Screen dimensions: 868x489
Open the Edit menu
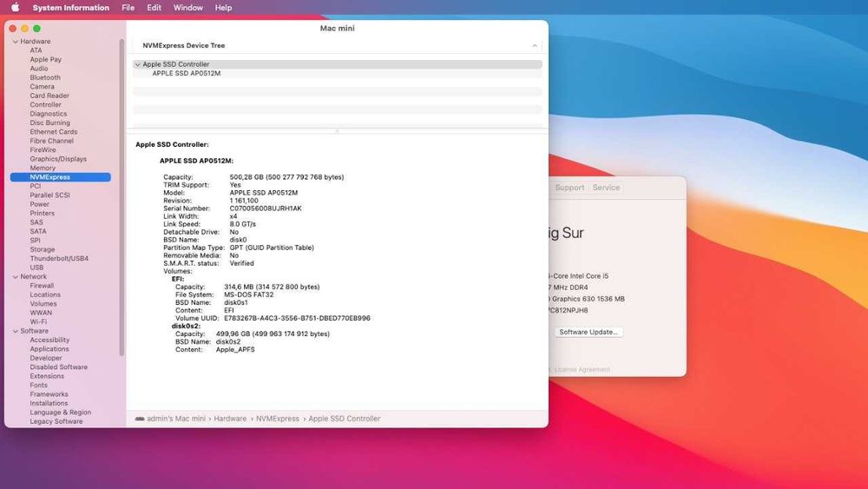click(x=154, y=8)
